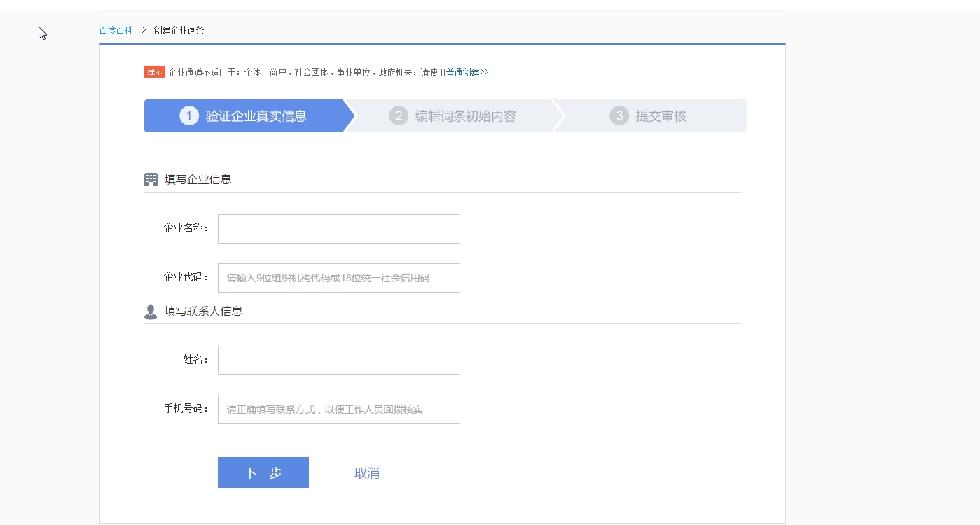980x525 pixels.
Task: Open the 普通创建 link
Action: pyautogui.click(x=467, y=72)
